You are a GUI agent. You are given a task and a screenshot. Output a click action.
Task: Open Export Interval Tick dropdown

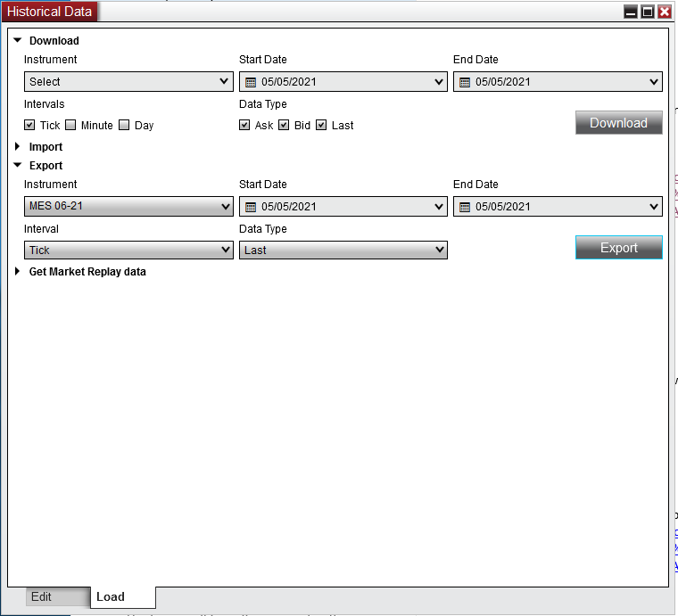point(128,251)
